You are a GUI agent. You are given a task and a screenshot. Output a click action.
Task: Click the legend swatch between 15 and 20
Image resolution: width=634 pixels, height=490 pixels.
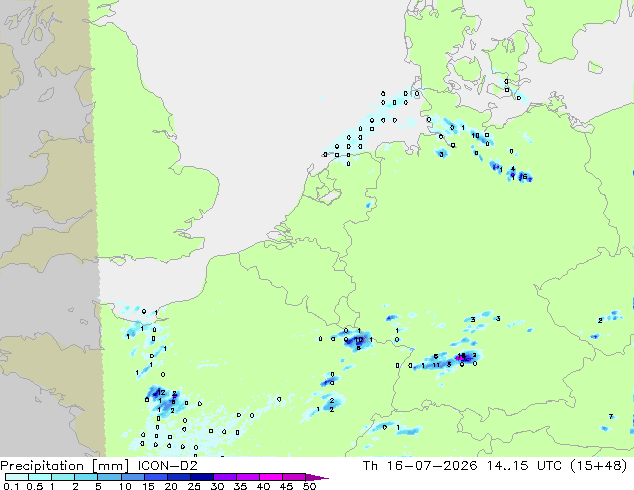click(x=156, y=477)
